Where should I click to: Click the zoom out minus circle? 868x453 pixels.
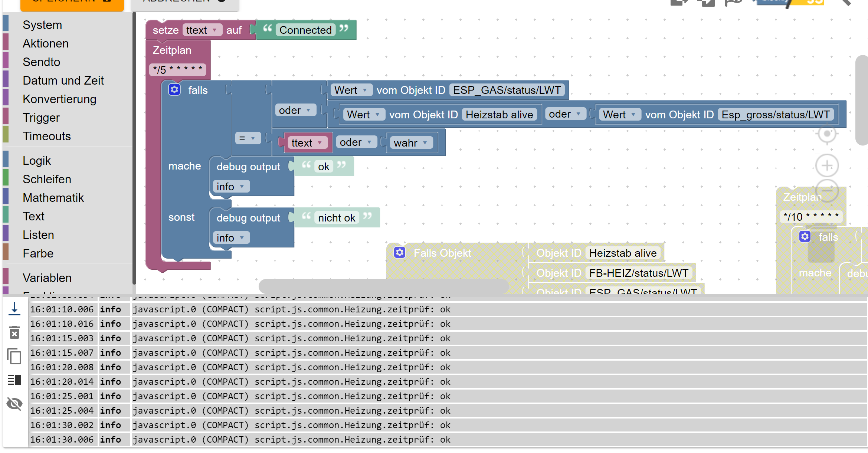click(x=826, y=190)
